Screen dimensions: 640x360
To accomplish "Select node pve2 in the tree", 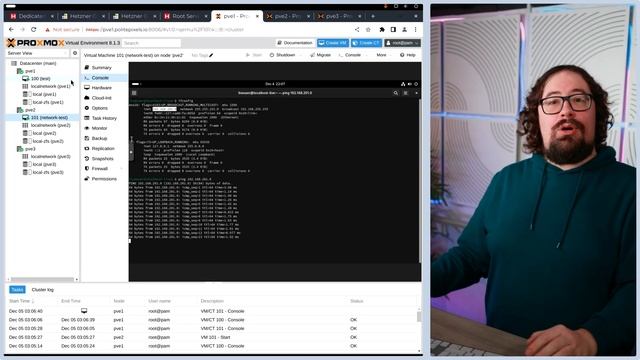I will tap(30, 110).
